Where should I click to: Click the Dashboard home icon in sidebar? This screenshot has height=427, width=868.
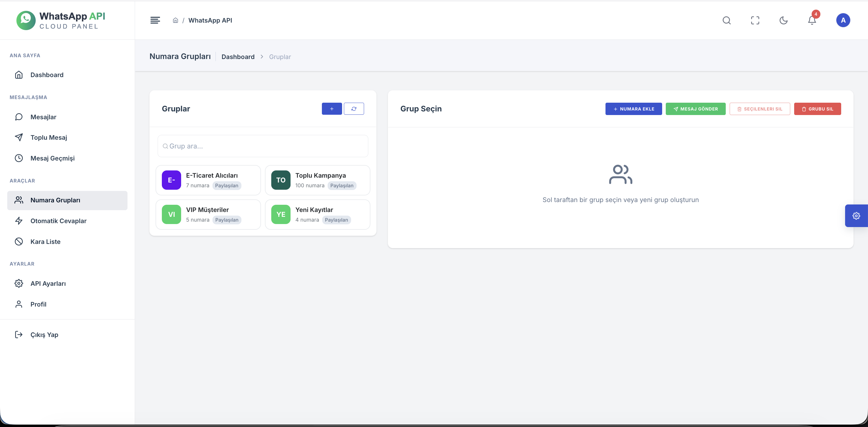[x=19, y=75]
